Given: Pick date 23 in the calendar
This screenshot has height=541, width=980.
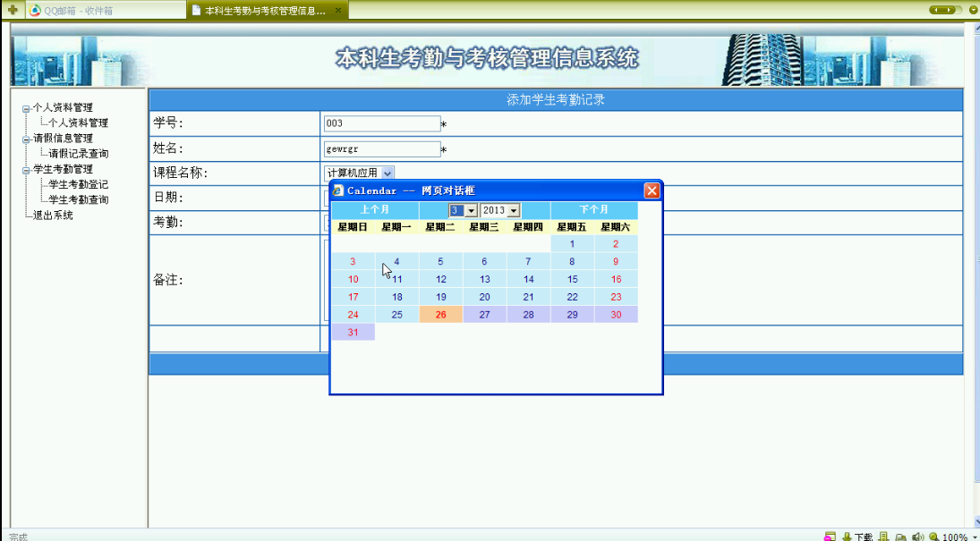Looking at the screenshot, I should point(616,297).
